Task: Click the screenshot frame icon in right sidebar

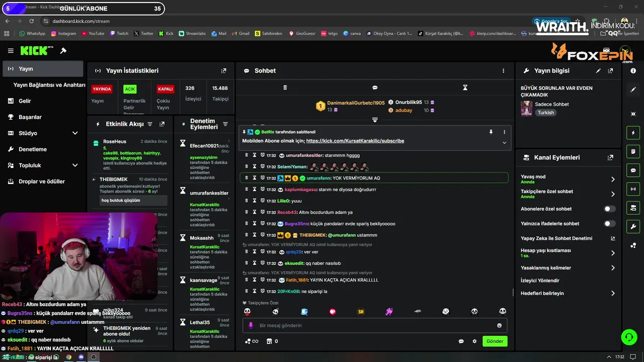Action: [633, 114]
